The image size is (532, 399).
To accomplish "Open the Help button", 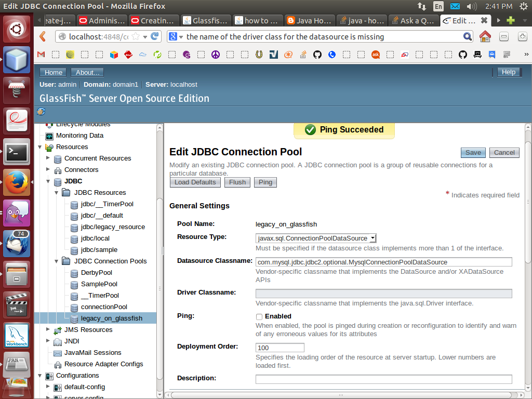I will tap(508, 72).
